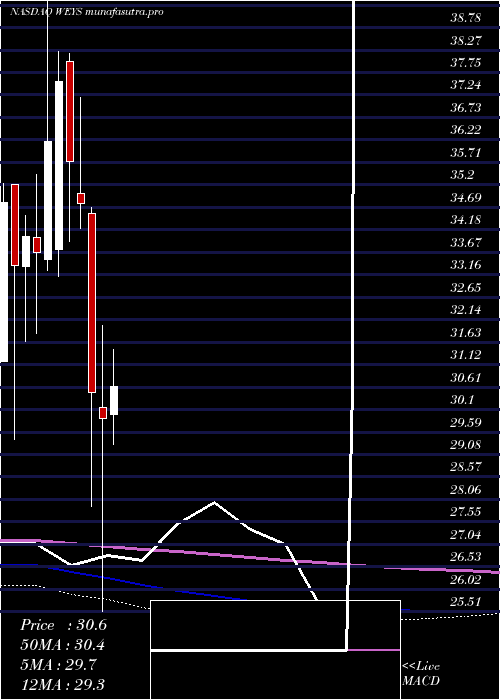Click the 29.08 price axis label

(x=466, y=445)
